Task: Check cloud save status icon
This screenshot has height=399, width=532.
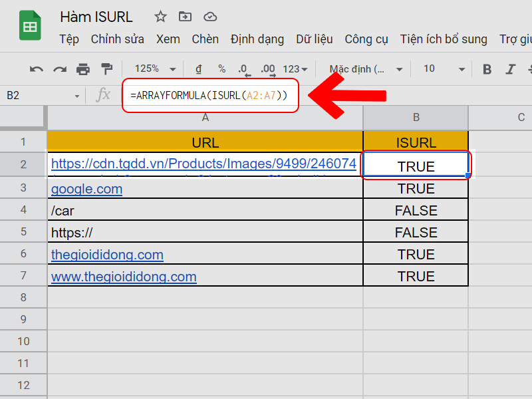Action: click(210, 17)
